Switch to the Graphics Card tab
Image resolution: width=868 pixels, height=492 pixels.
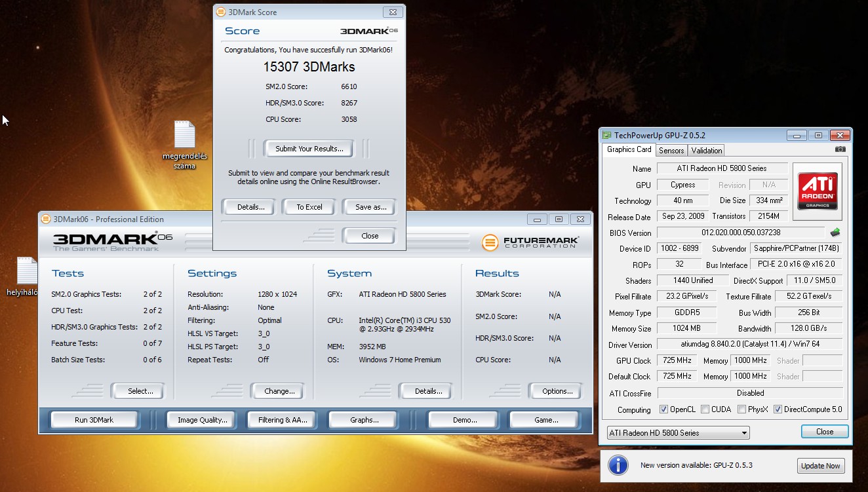pyautogui.click(x=629, y=149)
